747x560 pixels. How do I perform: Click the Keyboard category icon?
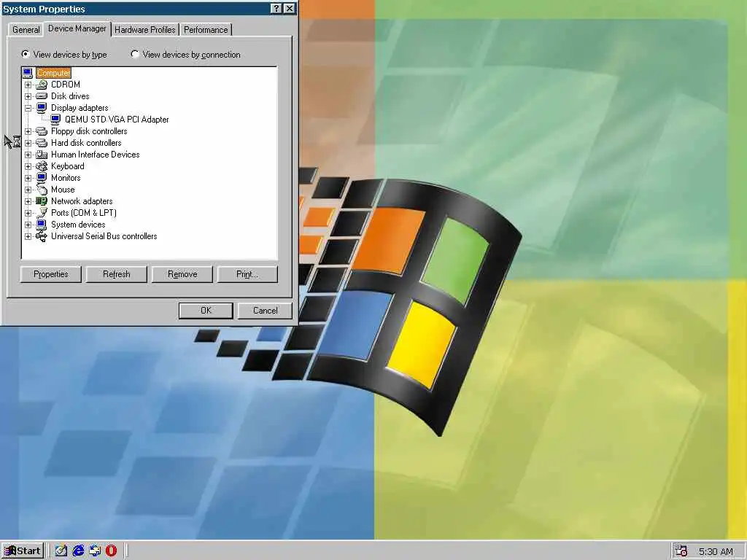coord(42,166)
